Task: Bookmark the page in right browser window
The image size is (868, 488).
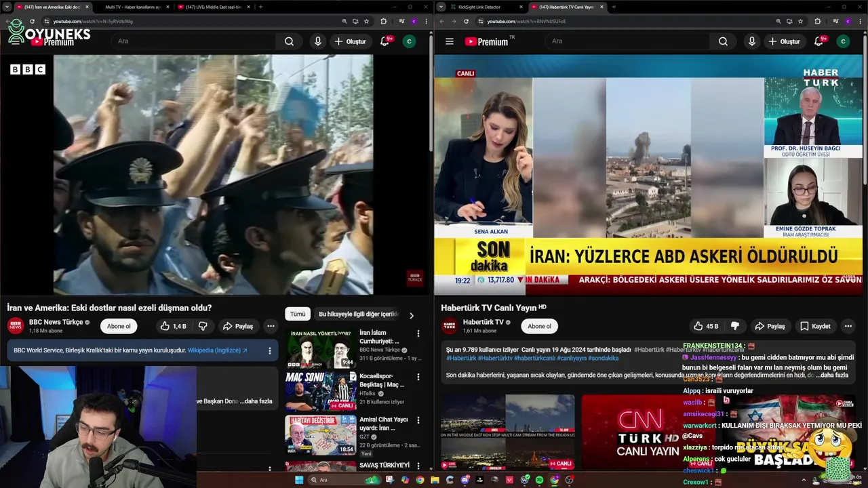Action: 801,21
